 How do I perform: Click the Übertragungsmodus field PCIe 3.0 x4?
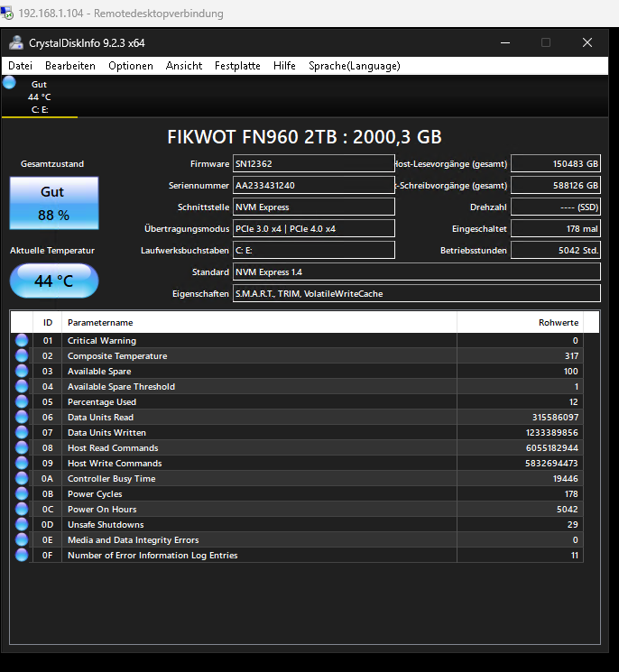(x=314, y=229)
